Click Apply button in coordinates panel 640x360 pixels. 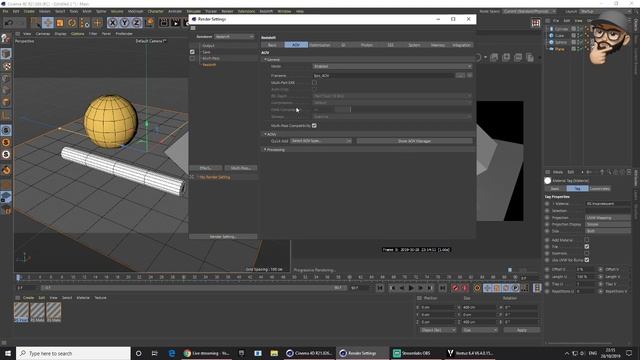tap(522, 330)
